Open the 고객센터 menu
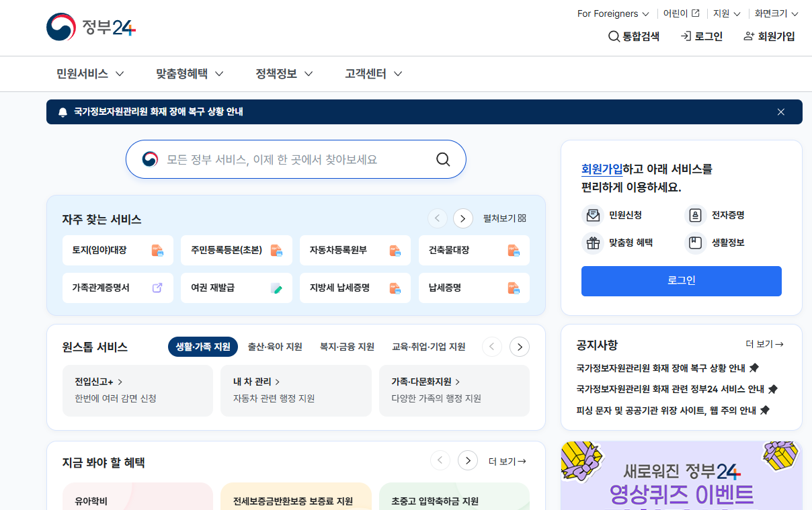The width and height of the screenshot is (812, 510). tap(372, 74)
